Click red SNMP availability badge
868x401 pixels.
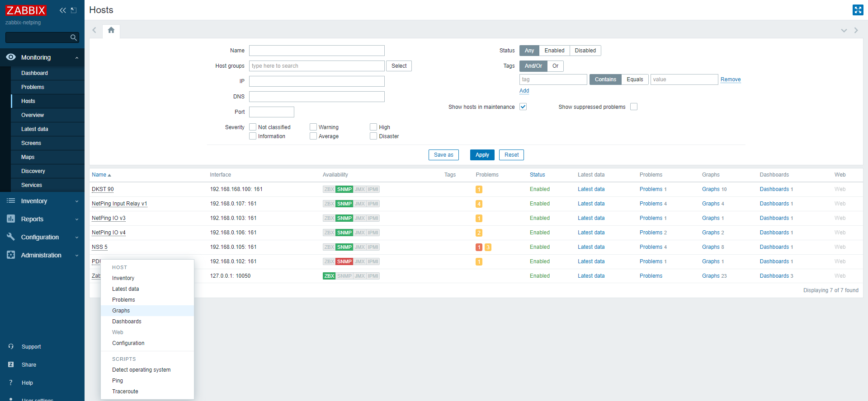(x=344, y=261)
